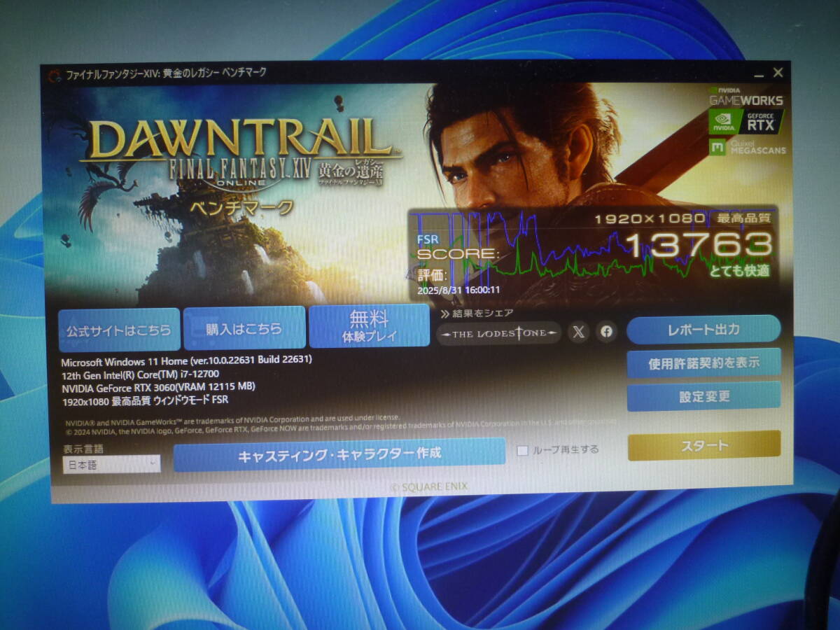
Task: Click the benchmark app icon in title bar
Action: [53, 74]
